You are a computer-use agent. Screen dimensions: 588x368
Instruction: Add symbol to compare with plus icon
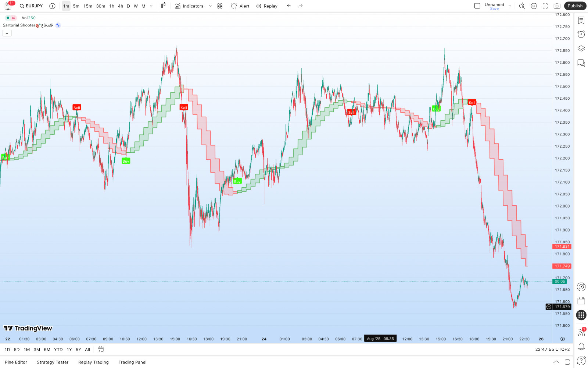coord(52,6)
